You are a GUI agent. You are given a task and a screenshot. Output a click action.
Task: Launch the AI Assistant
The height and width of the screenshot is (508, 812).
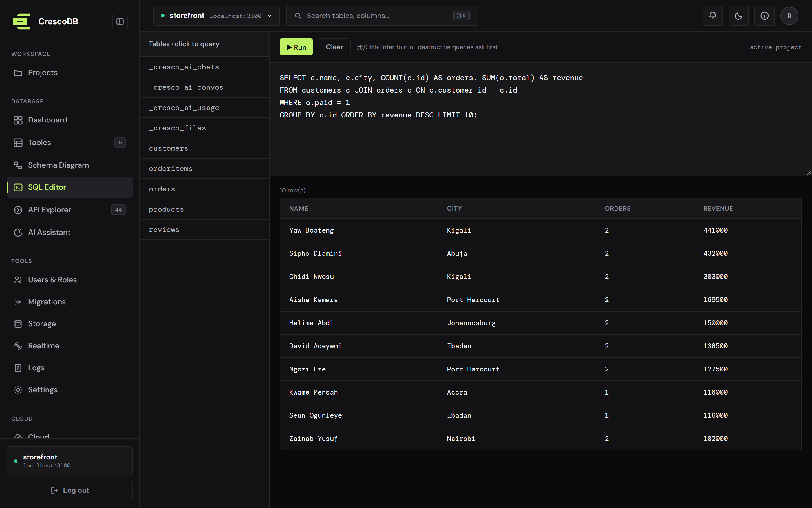[69, 232]
